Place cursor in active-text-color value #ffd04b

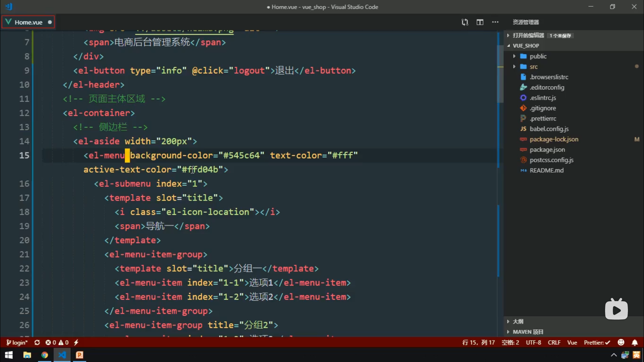200,170
